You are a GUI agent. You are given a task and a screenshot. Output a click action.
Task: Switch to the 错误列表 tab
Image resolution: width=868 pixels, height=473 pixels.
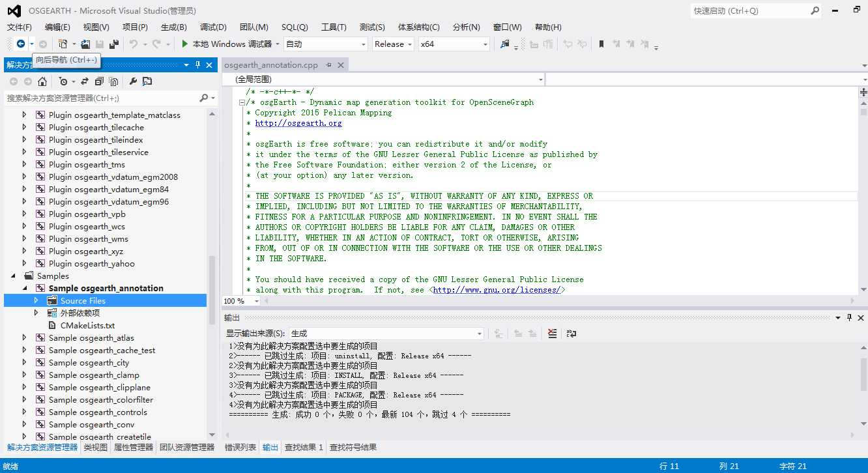click(240, 447)
